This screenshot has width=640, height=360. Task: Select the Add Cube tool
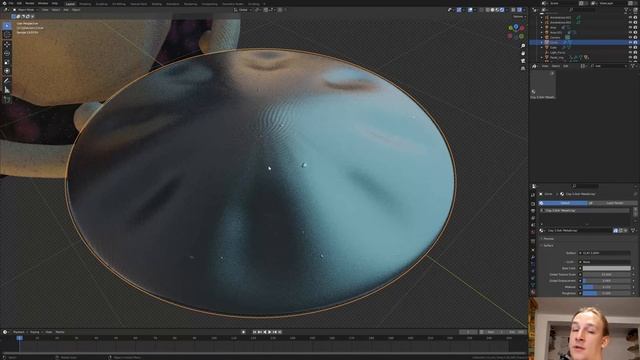7,99
